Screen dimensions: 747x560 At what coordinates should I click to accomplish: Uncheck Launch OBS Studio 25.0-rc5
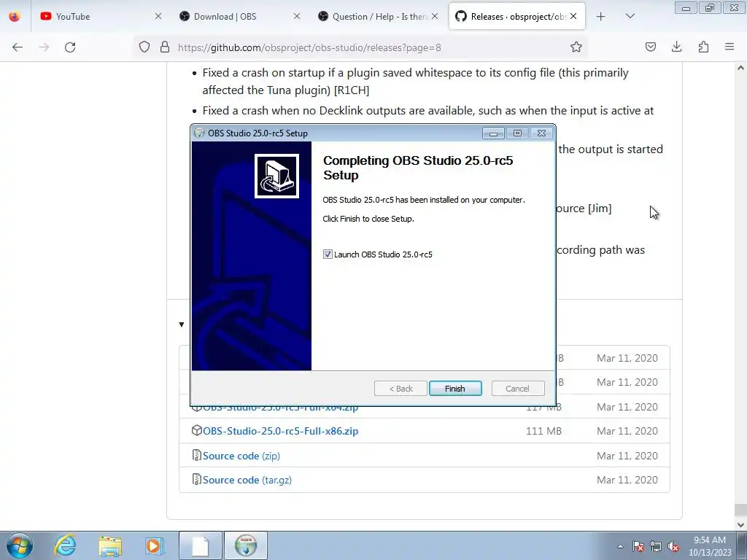click(x=328, y=254)
